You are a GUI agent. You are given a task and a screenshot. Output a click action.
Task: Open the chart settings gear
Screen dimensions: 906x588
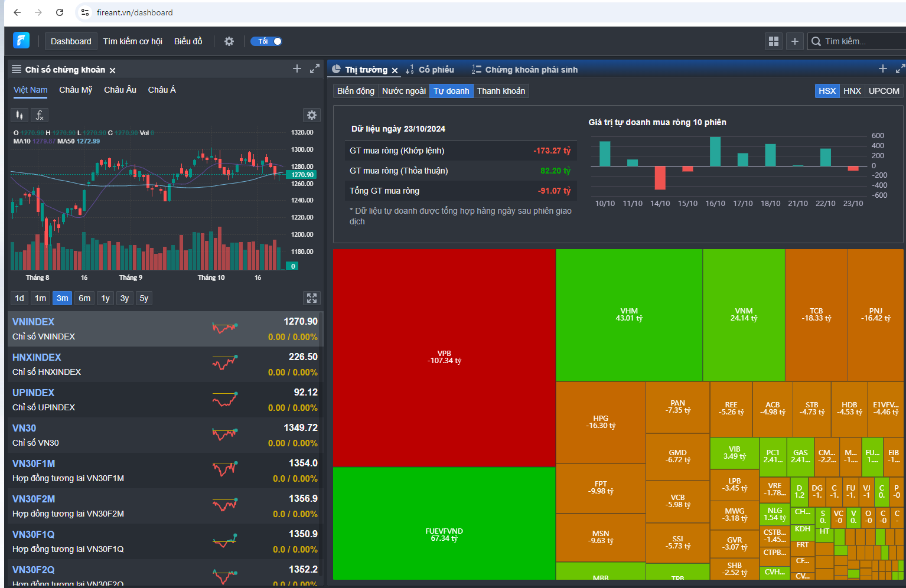click(312, 115)
